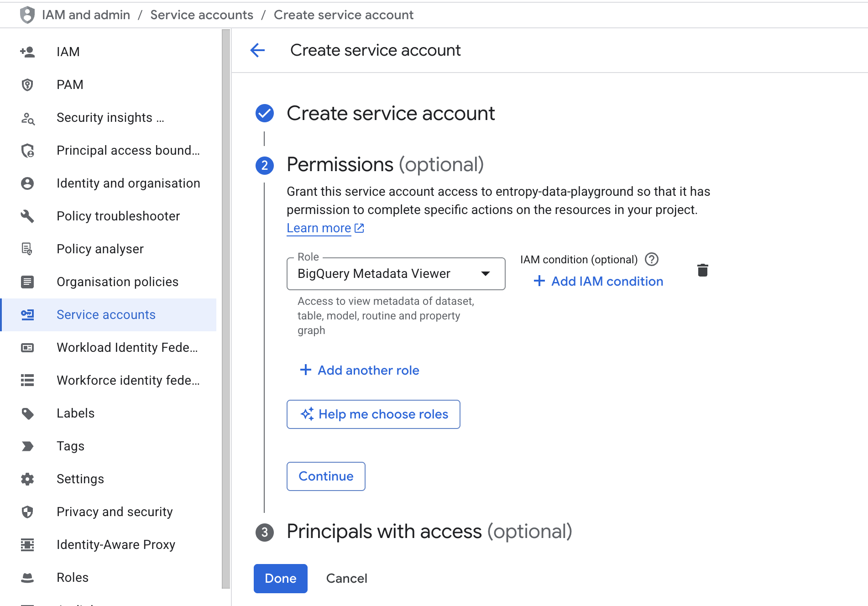Click the back arrow to exit
This screenshot has width=868, height=606.
tap(258, 50)
